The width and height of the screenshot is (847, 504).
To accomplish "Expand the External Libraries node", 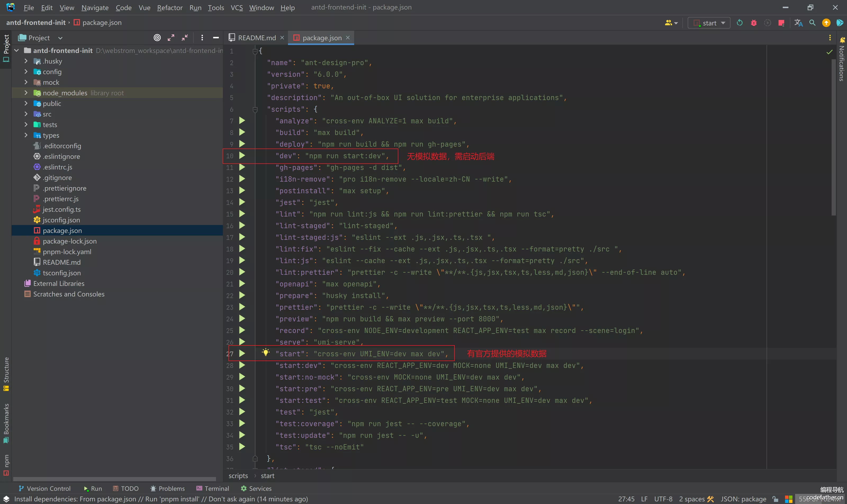I will [58, 283].
